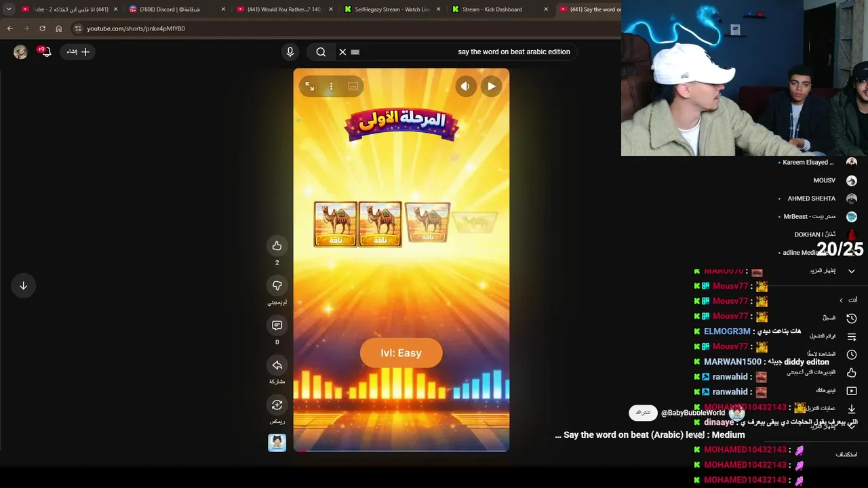
Task: Run the search with magnifier icon
Action: [321, 52]
